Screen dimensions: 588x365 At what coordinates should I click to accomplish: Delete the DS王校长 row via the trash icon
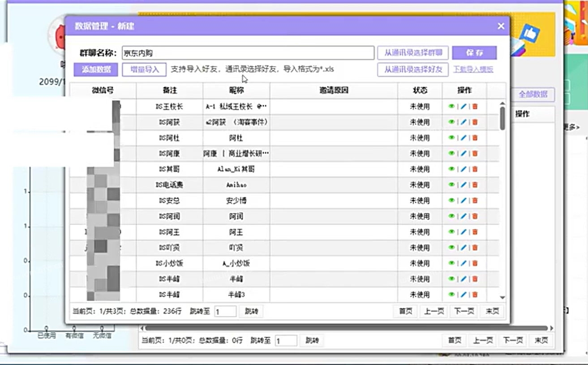pos(475,107)
